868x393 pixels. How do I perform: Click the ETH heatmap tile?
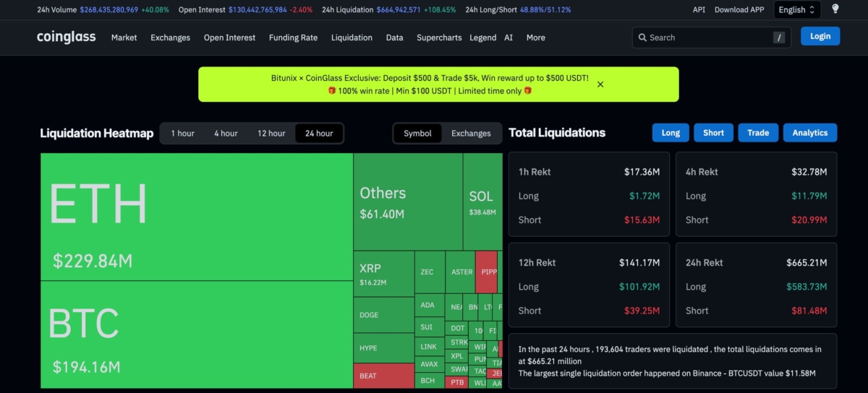pos(197,217)
